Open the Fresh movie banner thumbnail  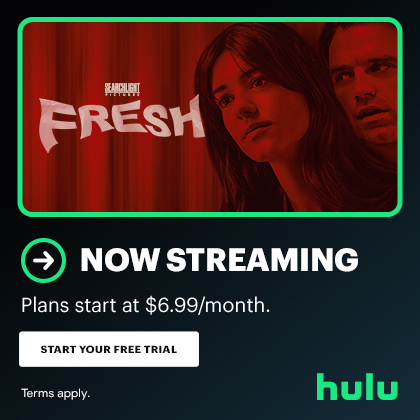[210, 117]
